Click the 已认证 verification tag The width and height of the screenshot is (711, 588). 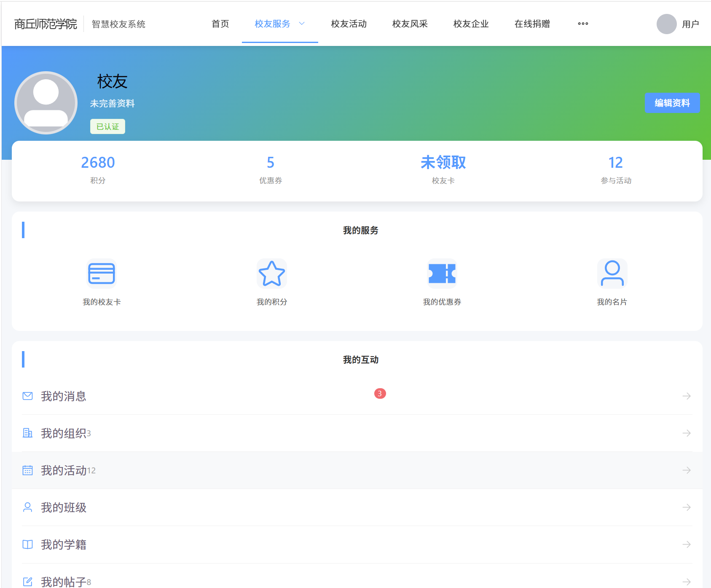click(x=107, y=126)
